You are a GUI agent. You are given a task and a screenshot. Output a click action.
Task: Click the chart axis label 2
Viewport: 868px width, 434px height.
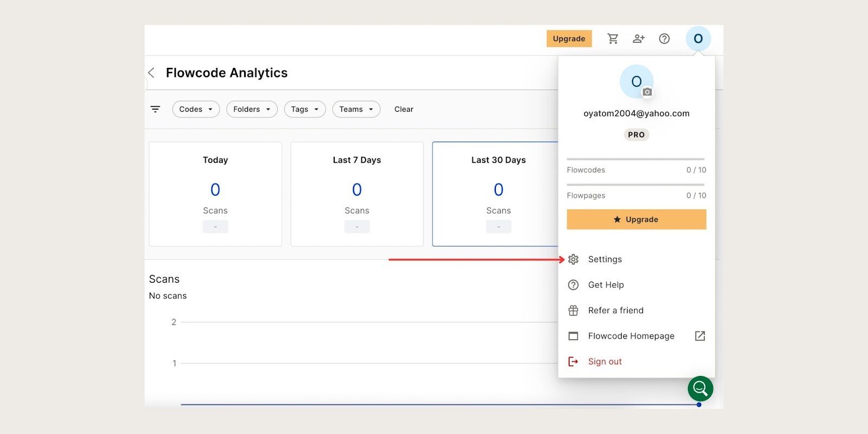(174, 322)
